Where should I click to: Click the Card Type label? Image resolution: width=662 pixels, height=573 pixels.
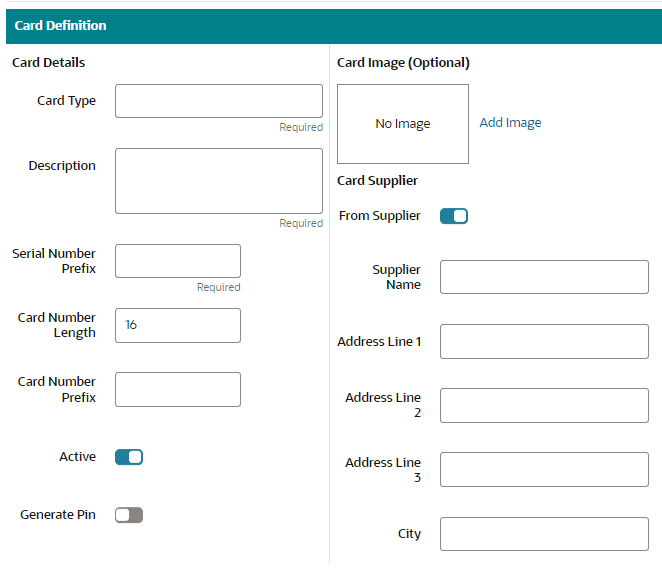pyautogui.click(x=66, y=101)
